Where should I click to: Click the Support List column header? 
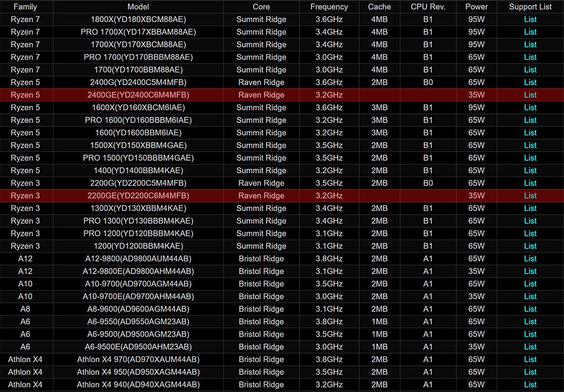(530, 7)
